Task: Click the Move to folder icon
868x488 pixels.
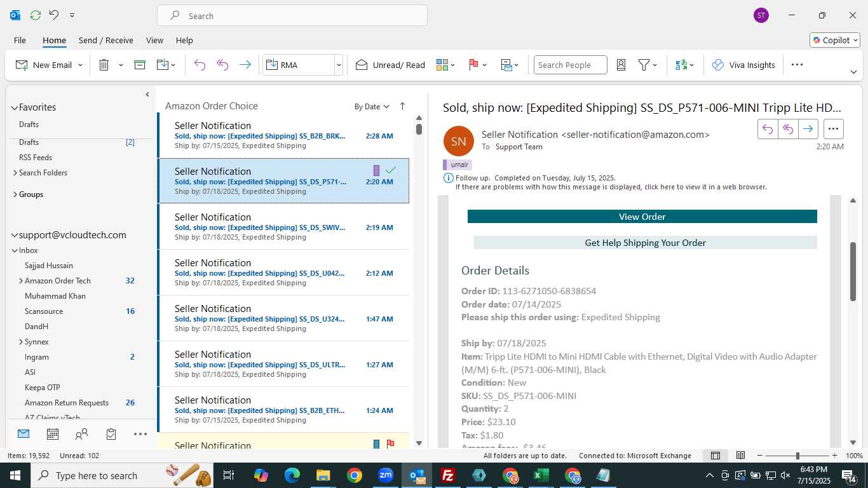Action: point(163,65)
